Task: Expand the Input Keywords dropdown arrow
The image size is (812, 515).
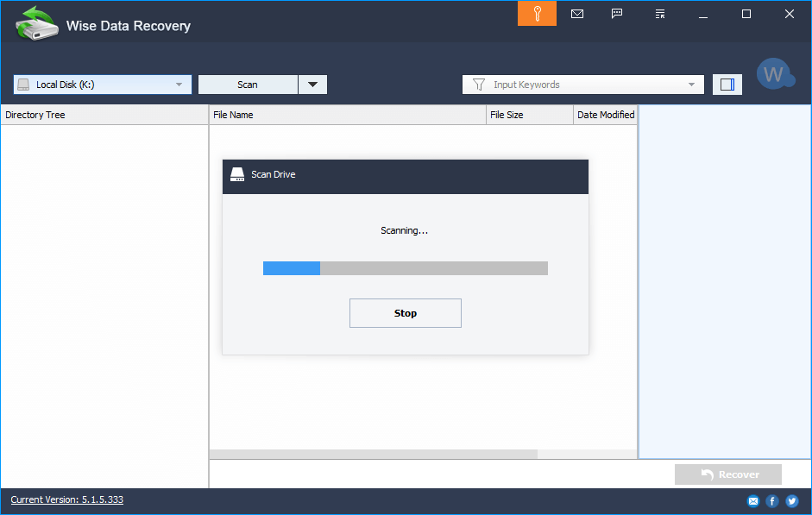Action: pyautogui.click(x=691, y=85)
